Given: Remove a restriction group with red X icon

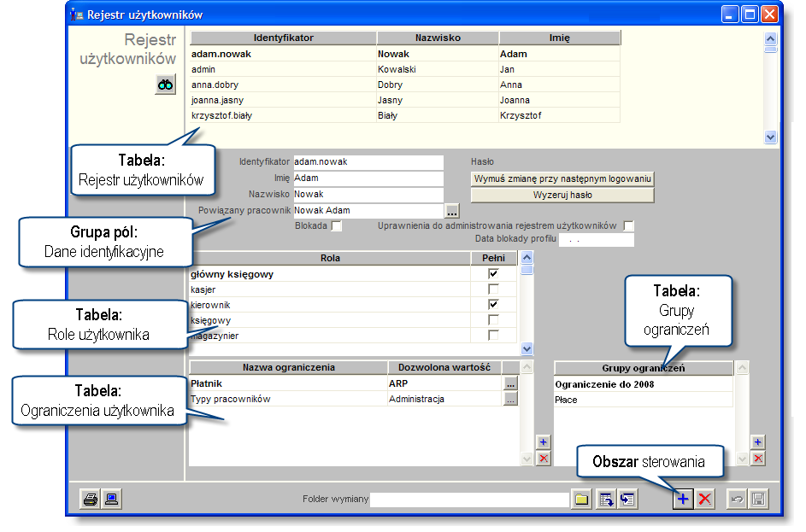Looking at the screenshot, I should (x=757, y=459).
